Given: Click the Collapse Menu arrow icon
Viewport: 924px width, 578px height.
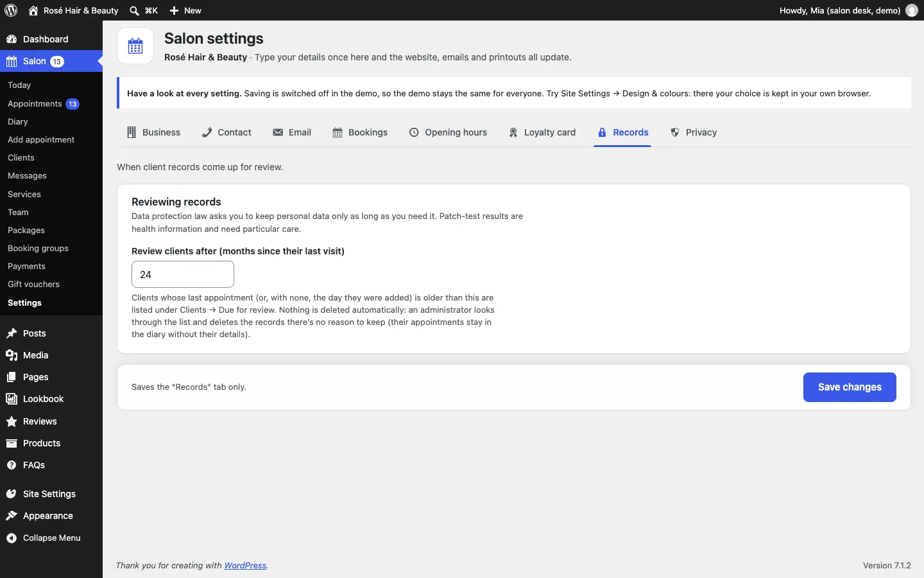Looking at the screenshot, I should (12, 538).
